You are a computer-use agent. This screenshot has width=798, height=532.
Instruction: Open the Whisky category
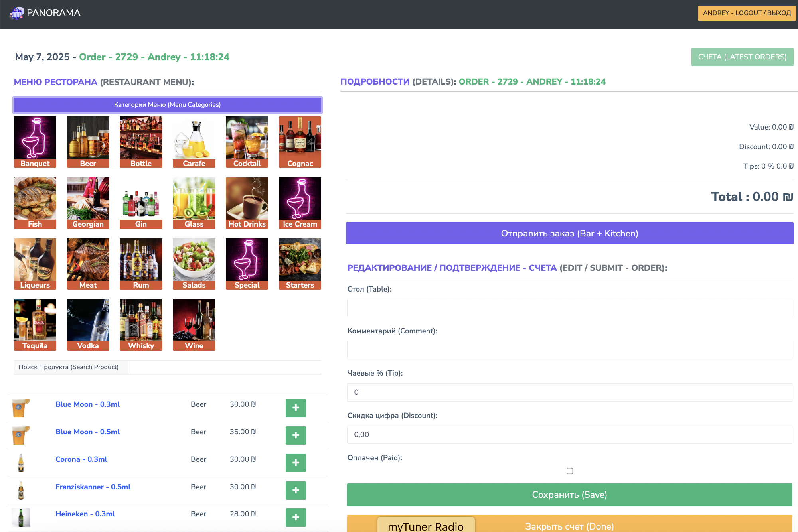141,324
